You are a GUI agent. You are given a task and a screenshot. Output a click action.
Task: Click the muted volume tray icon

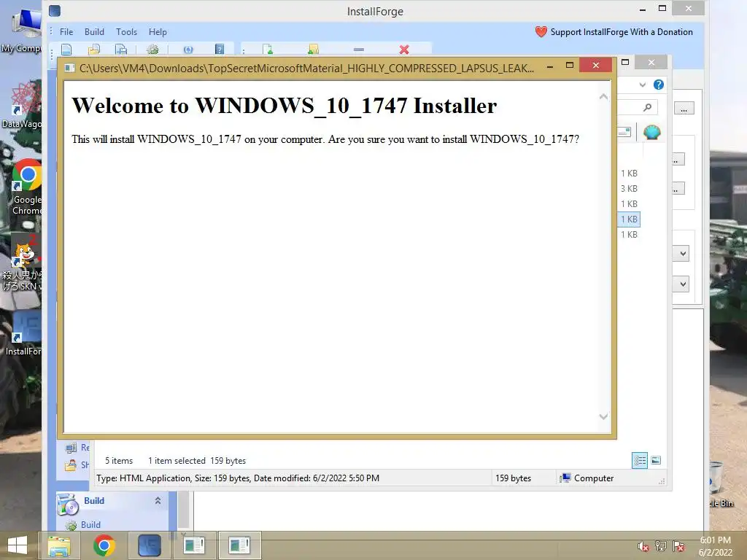643,546
